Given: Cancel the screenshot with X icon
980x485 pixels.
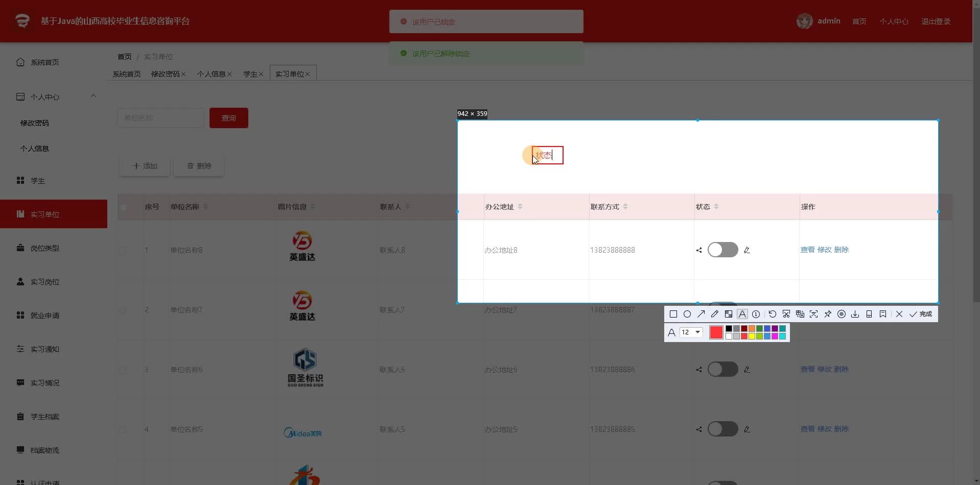Looking at the screenshot, I should (899, 314).
